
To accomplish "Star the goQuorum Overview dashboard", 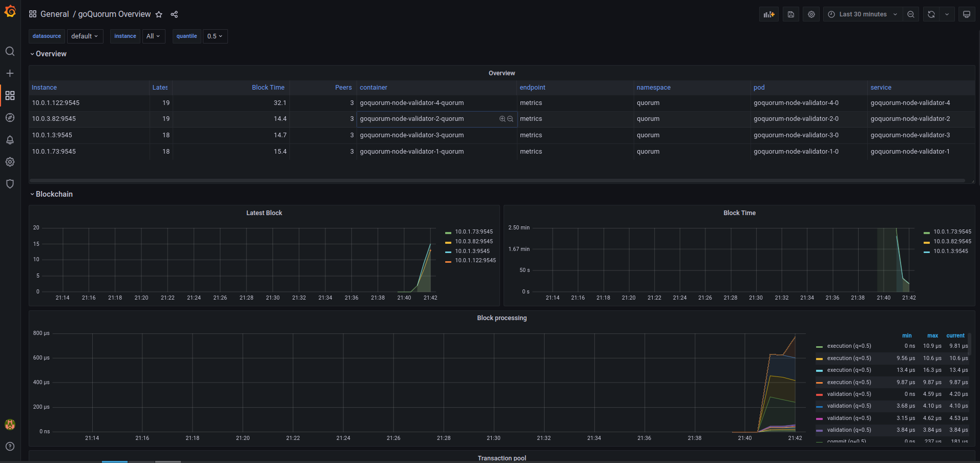I will 159,14.
